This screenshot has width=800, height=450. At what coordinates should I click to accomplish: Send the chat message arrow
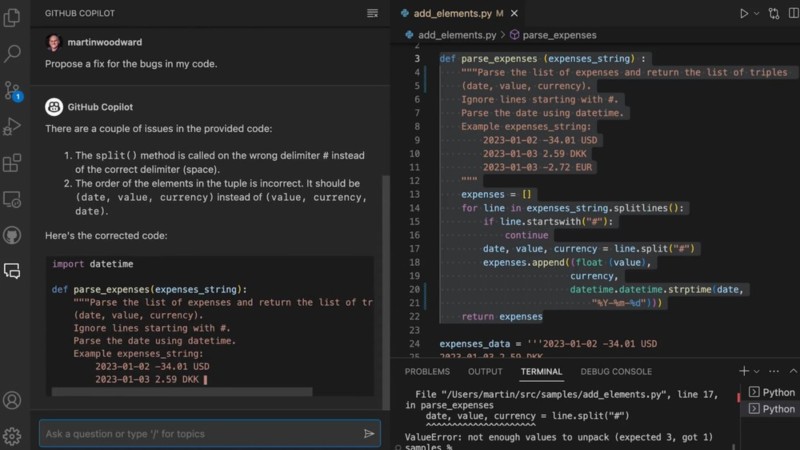pyautogui.click(x=369, y=434)
